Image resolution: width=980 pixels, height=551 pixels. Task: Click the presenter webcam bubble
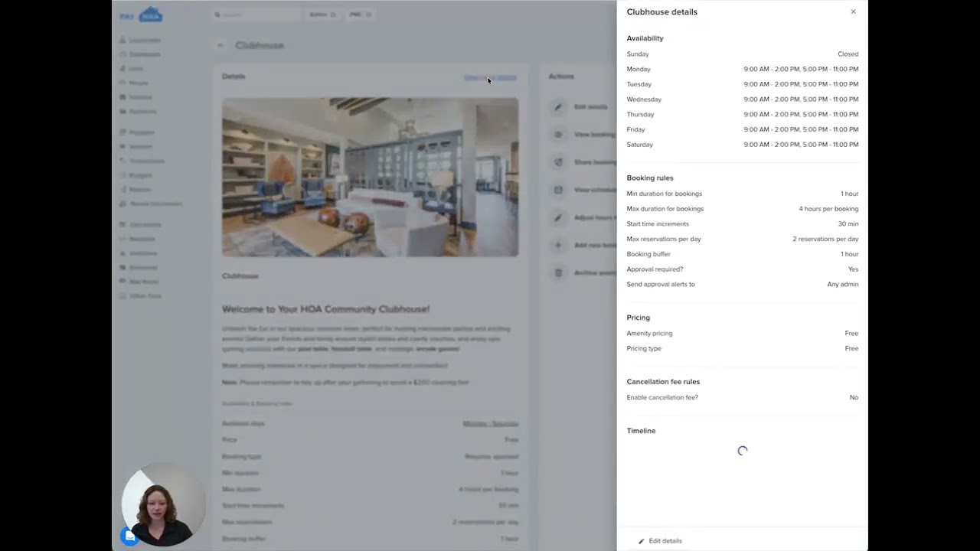pos(162,505)
